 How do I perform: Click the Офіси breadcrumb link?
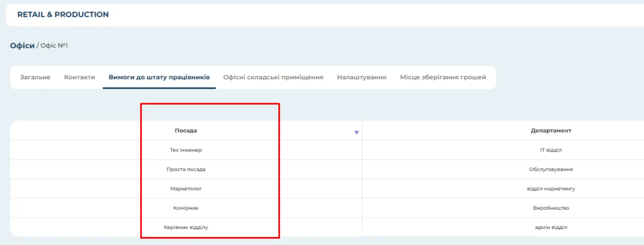22,46
